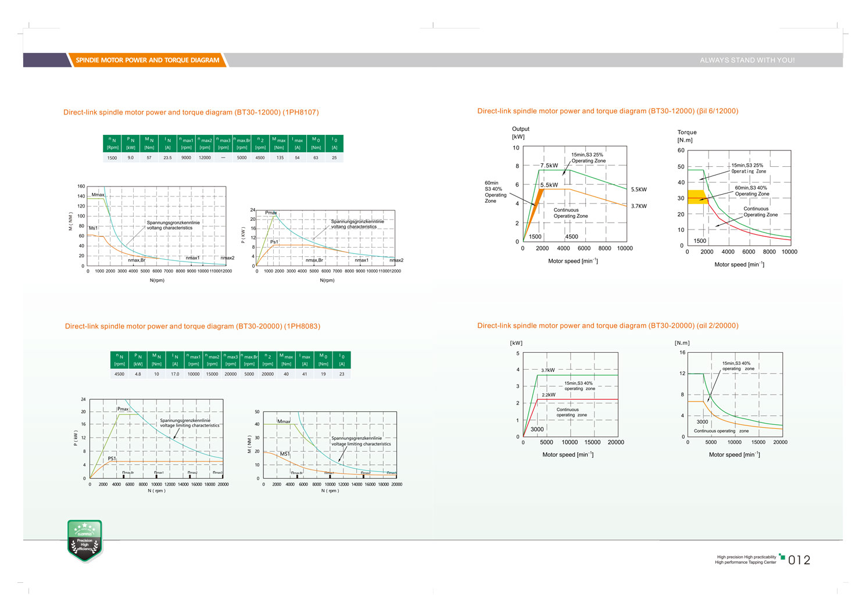Screen dimensions: 866x616
Task: Click the 23.5 value in the 1PH8107 table
Action: pos(167,157)
